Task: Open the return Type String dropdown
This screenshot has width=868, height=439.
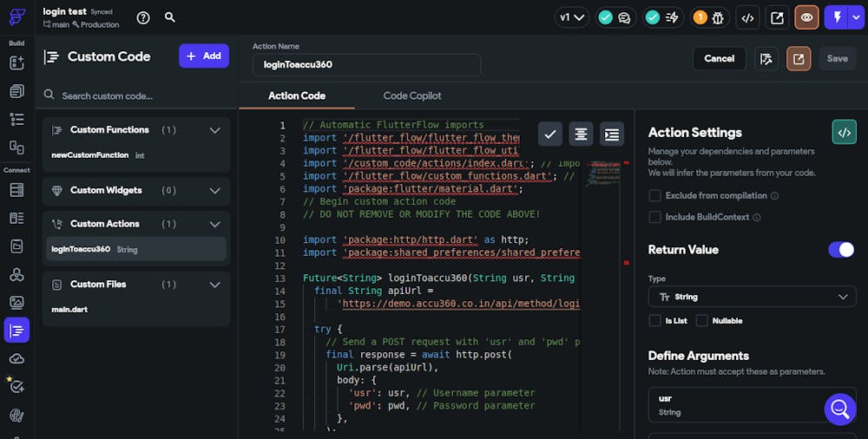Action: pyautogui.click(x=752, y=297)
